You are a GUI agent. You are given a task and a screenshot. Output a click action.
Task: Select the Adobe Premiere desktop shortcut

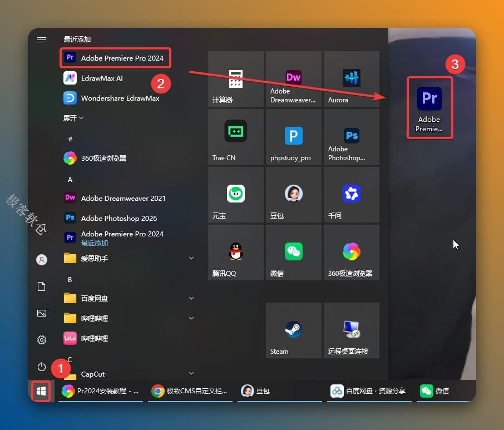(429, 108)
